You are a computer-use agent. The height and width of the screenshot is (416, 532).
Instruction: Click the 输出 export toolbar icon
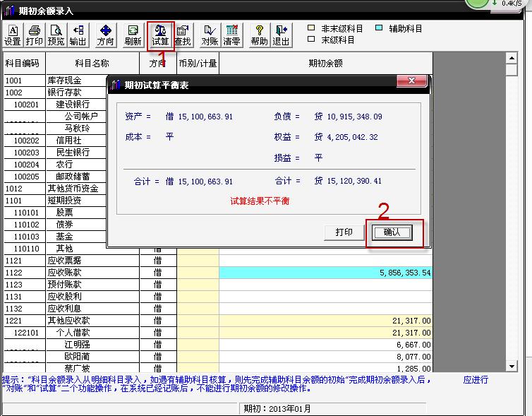point(78,35)
